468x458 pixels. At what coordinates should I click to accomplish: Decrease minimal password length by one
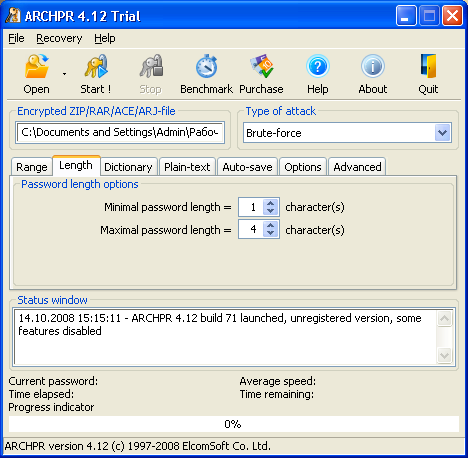pyautogui.click(x=271, y=211)
